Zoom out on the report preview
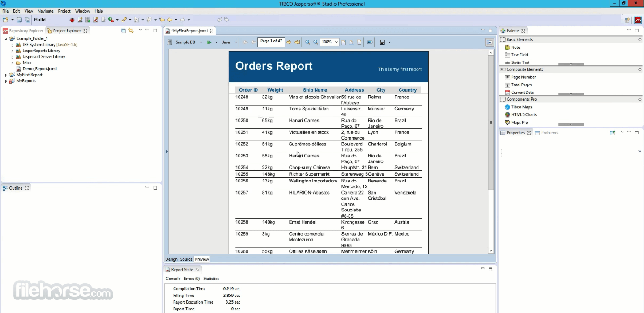This screenshot has height=313, width=644. tap(316, 42)
